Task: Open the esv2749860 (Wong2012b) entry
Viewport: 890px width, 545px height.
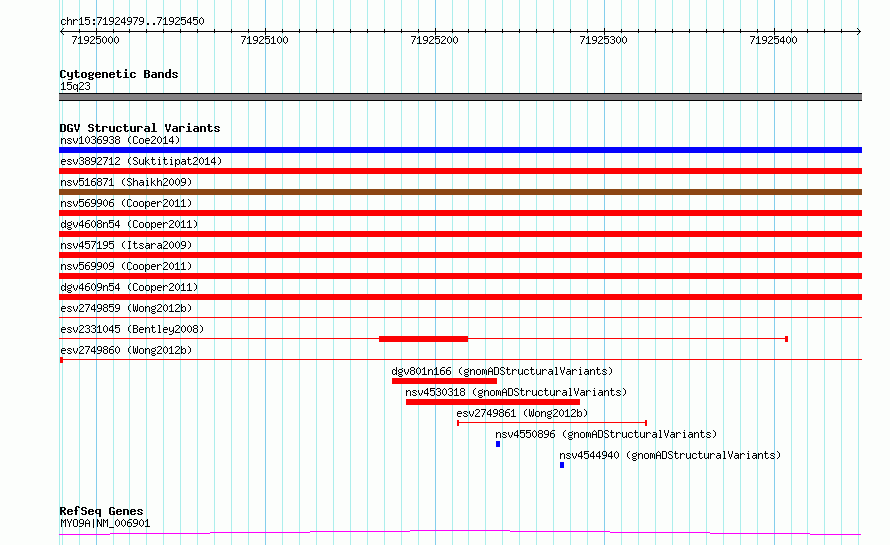Action: [x=126, y=350]
